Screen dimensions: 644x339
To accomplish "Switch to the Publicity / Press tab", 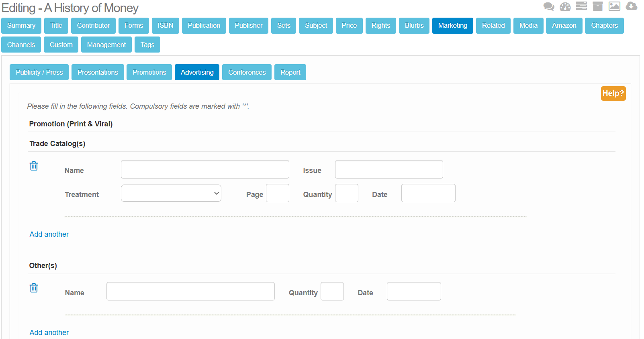I will (39, 72).
